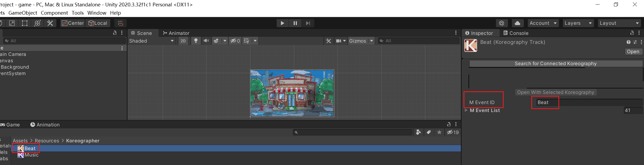Click the Scene view component tools icon
The height and width of the screenshot is (165, 644).
coord(329,41)
